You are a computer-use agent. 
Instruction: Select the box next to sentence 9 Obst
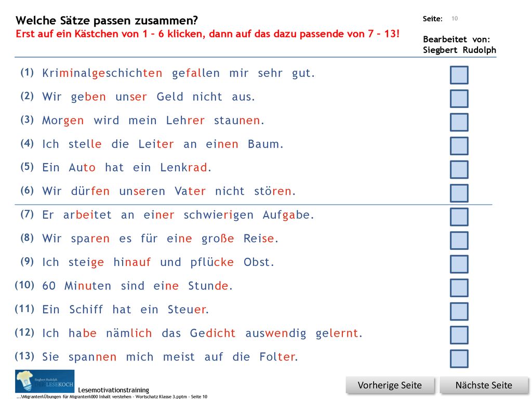click(x=459, y=264)
